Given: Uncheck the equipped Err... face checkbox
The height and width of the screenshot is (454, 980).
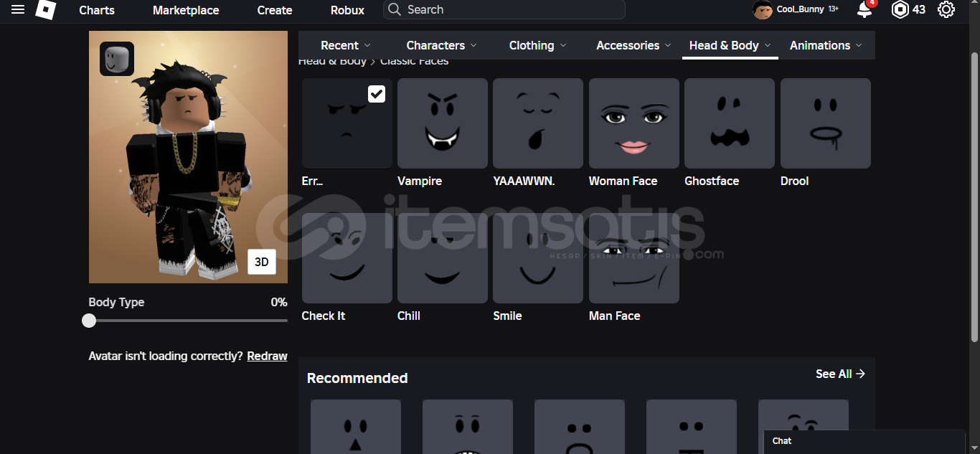Looking at the screenshot, I should [x=377, y=94].
